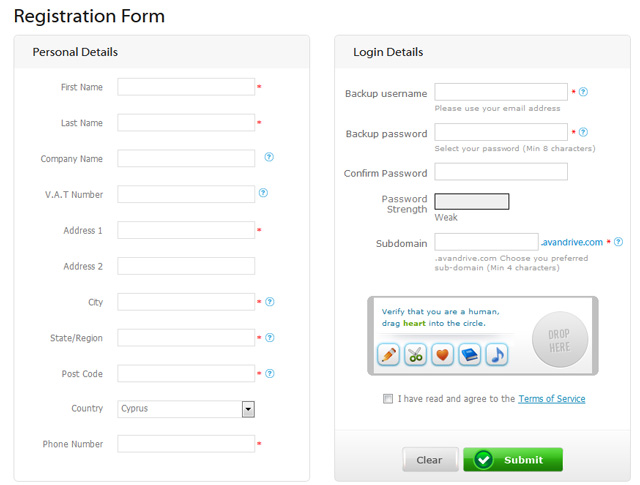This screenshot has width=640, height=485.
Task: Click the Clear button
Action: (x=430, y=460)
